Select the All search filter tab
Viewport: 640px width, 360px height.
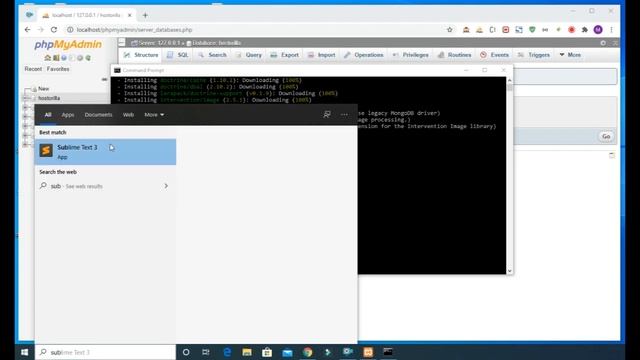tap(48, 115)
